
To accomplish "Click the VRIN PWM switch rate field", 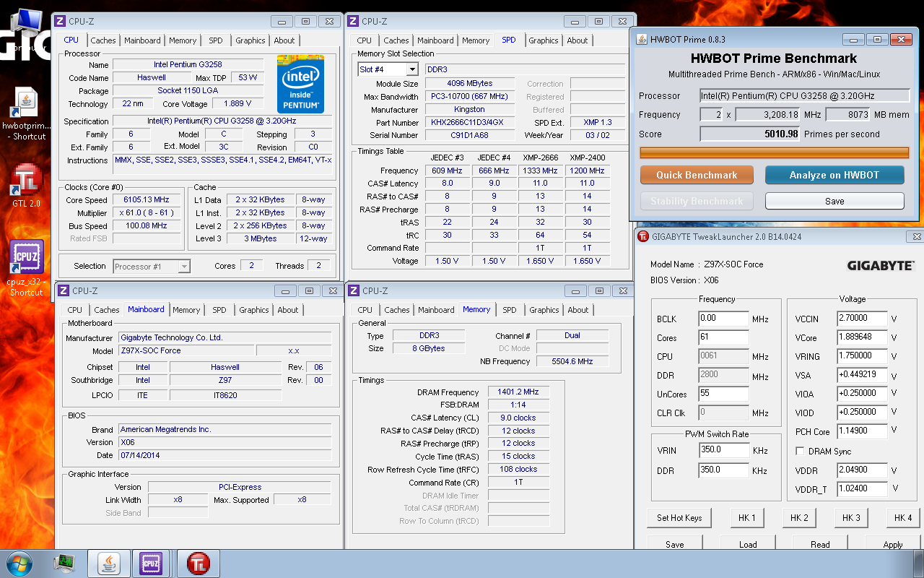I will coord(724,450).
